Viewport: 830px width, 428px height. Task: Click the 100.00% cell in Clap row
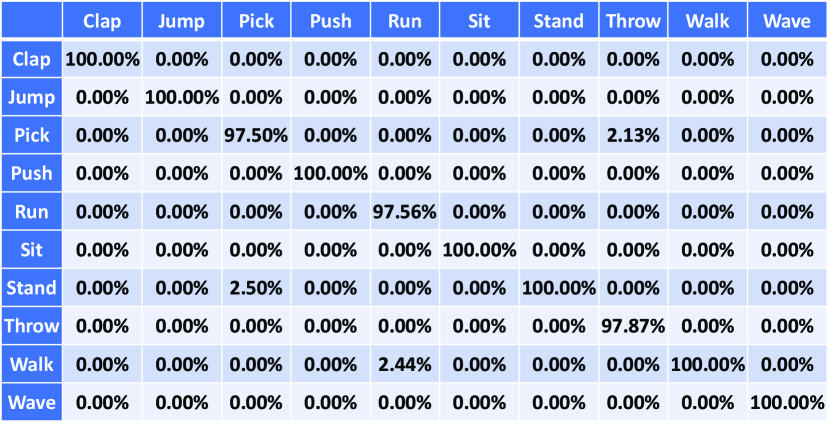[x=102, y=60]
